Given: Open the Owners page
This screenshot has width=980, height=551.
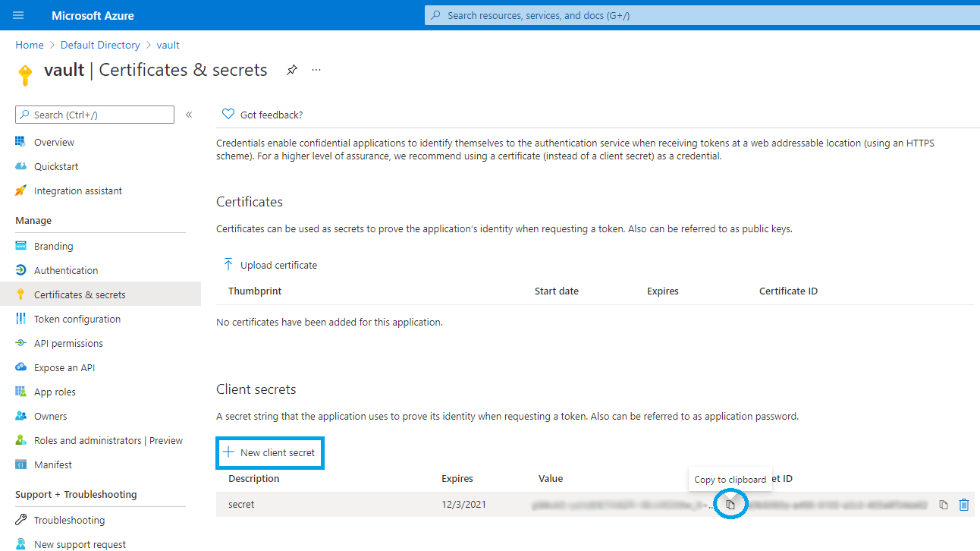Looking at the screenshot, I should 50,416.
